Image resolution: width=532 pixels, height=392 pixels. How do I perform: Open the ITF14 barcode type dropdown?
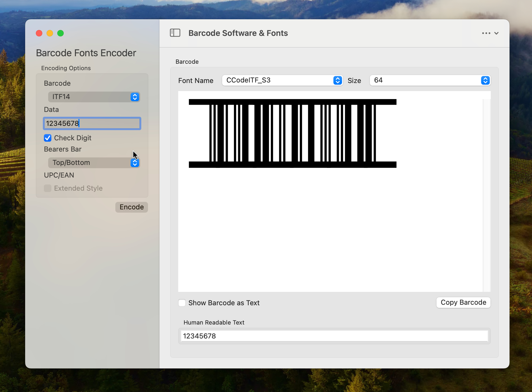point(94,97)
